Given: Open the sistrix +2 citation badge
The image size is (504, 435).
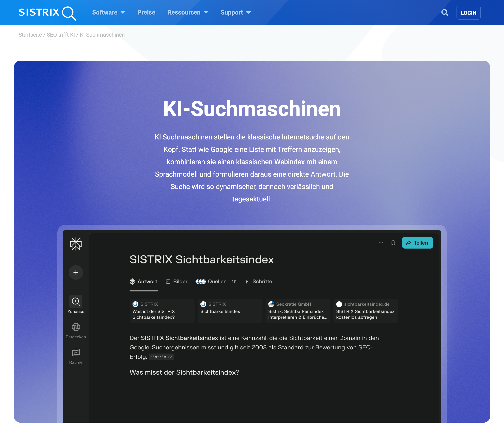Looking at the screenshot, I should (x=161, y=357).
